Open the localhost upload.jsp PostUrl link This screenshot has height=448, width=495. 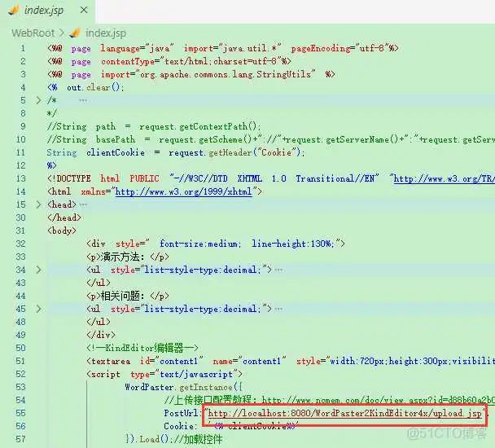(x=344, y=413)
